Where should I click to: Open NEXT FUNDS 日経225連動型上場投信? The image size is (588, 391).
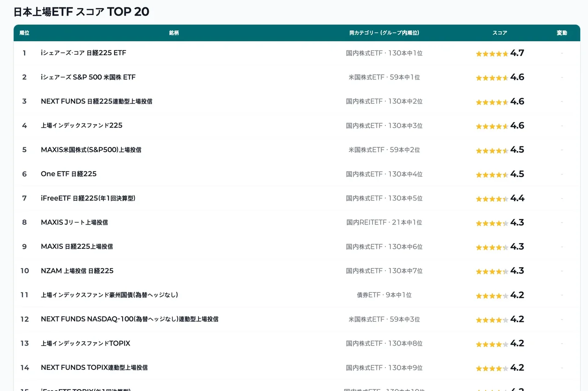[x=96, y=101]
